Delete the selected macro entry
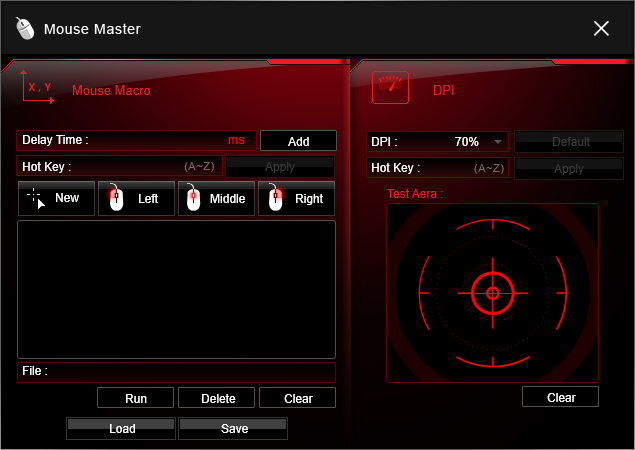Screen dimensions: 635x450 pyautogui.click(x=218, y=398)
